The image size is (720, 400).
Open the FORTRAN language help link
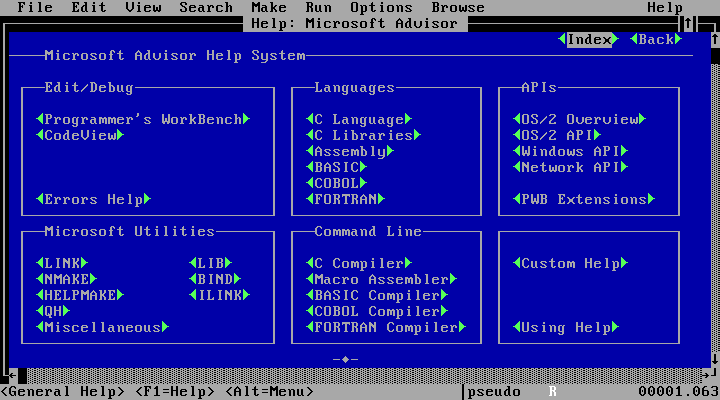[345, 199]
